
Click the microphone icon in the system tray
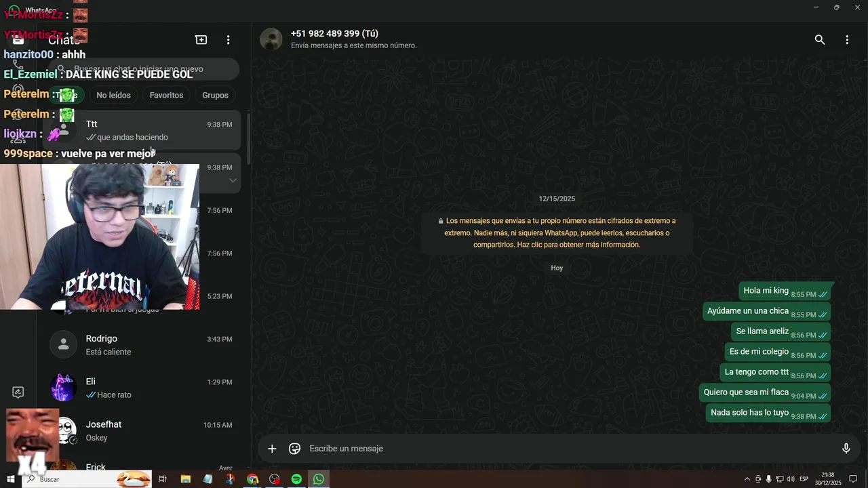[x=768, y=479]
